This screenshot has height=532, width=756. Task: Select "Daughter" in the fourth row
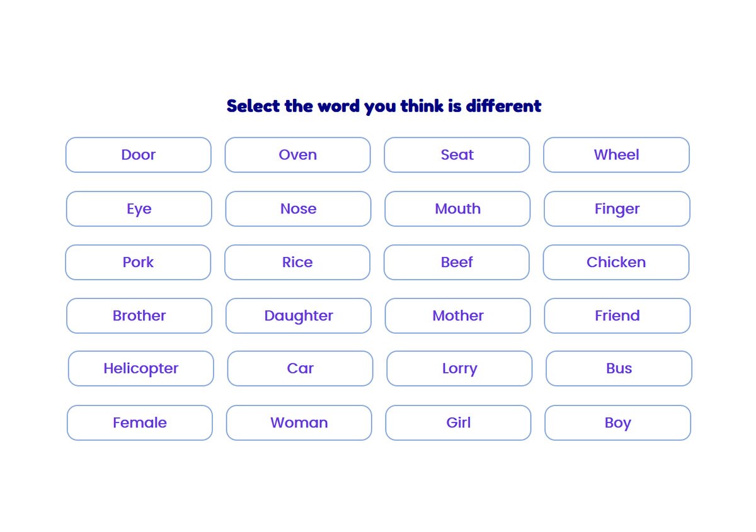click(x=298, y=315)
